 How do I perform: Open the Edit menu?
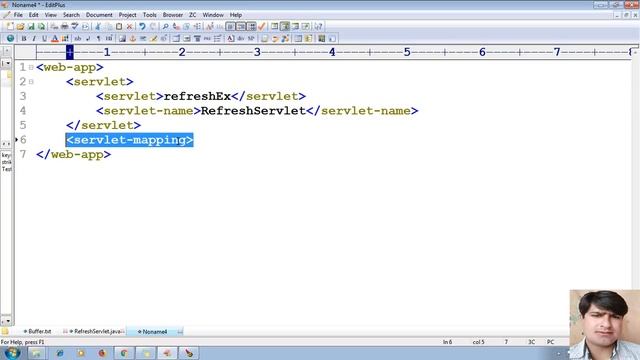33,15
